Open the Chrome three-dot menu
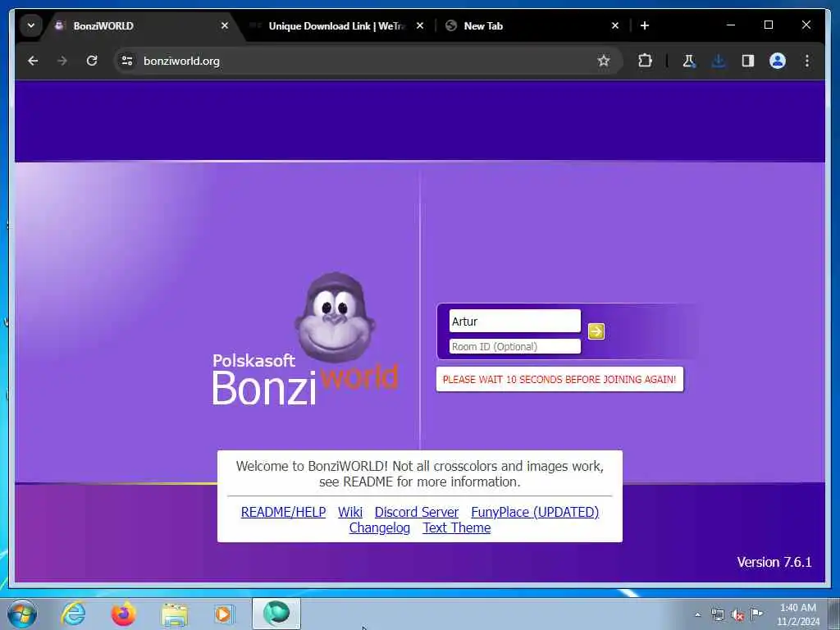 pos(807,61)
